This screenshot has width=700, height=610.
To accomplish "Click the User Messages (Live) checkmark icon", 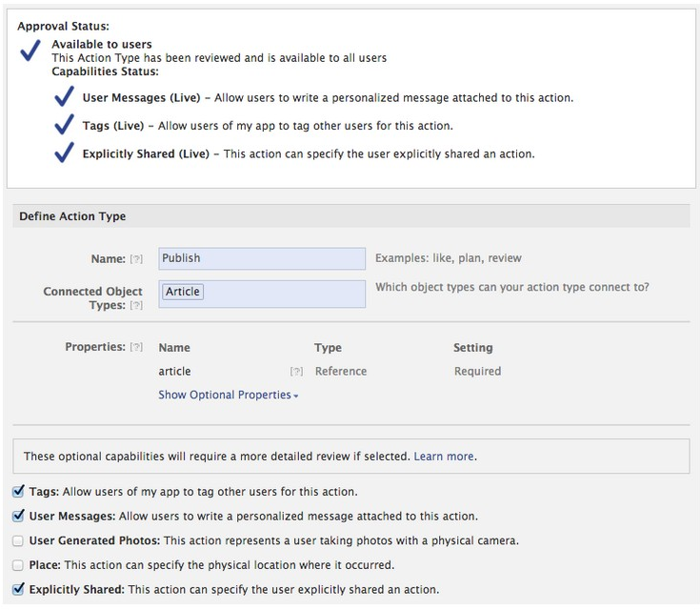I will (64, 96).
